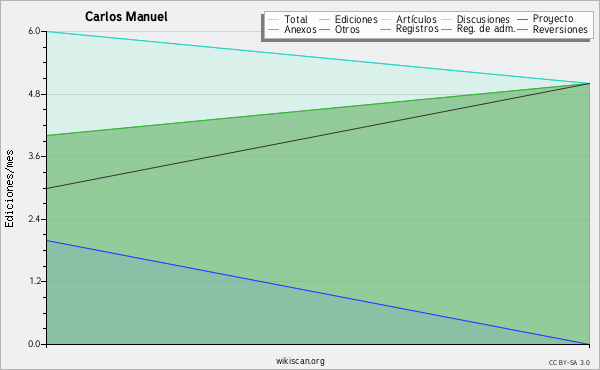Image resolution: width=600 pixels, height=370 pixels.
Task: Click the Ediciones legend label
Action: (x=356, y=19)
